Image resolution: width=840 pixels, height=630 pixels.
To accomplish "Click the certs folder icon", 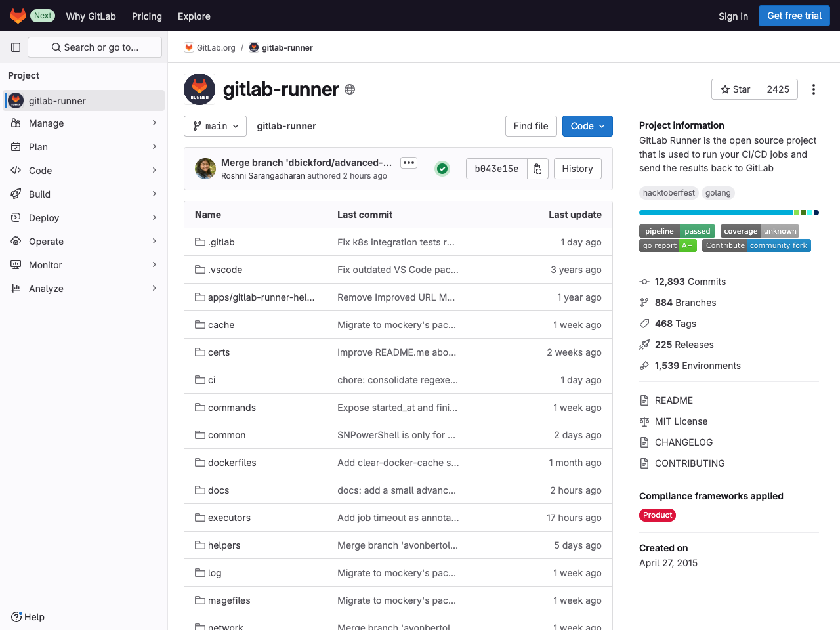I will coord(200,352).
